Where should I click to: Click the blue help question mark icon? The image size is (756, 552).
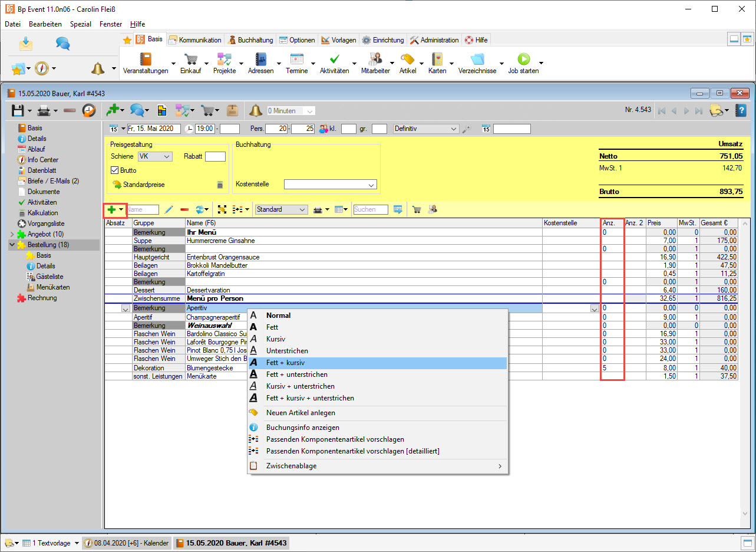pyautogui.click(x=741, y=110)
